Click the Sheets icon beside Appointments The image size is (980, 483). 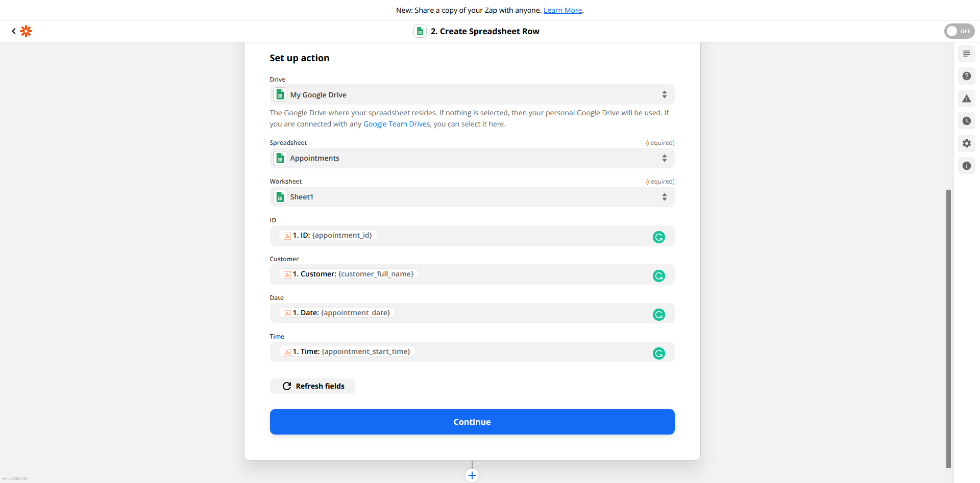pyautogui.click(x=280, y=158)
